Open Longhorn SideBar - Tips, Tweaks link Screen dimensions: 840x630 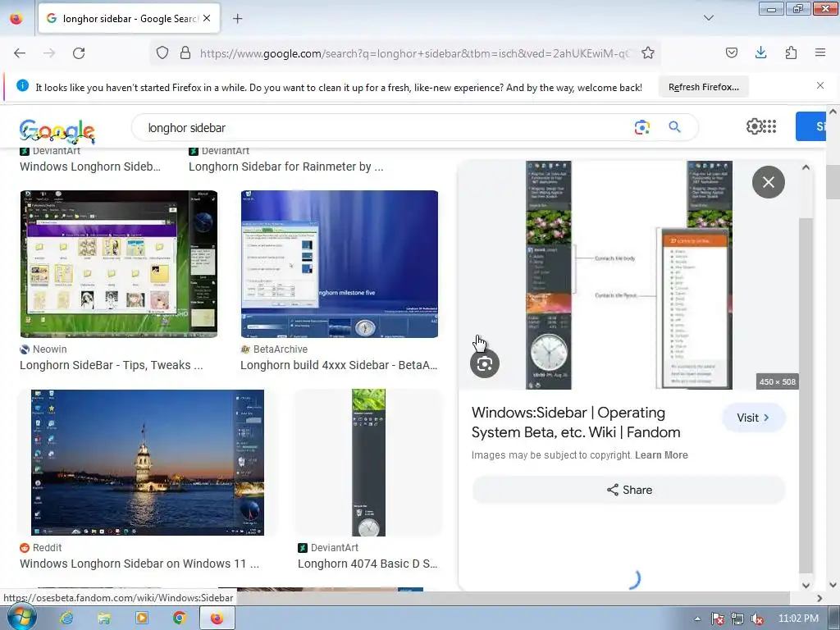112,365
